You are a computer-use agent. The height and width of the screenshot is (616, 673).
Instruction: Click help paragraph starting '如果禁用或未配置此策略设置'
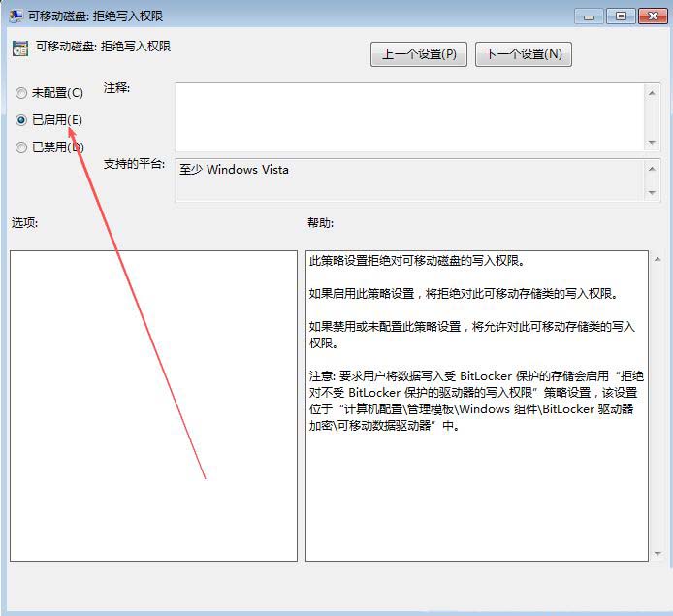[x=472, y=335]
